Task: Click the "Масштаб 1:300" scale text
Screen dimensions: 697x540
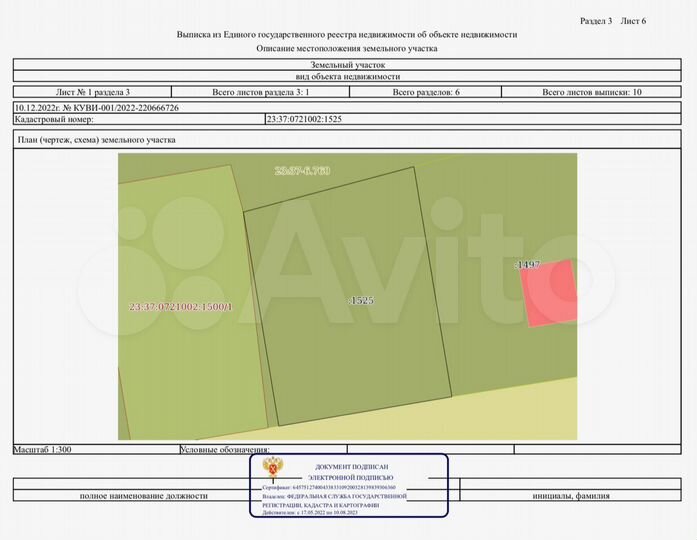Action: pyautogui.click(x=43, y=449)
